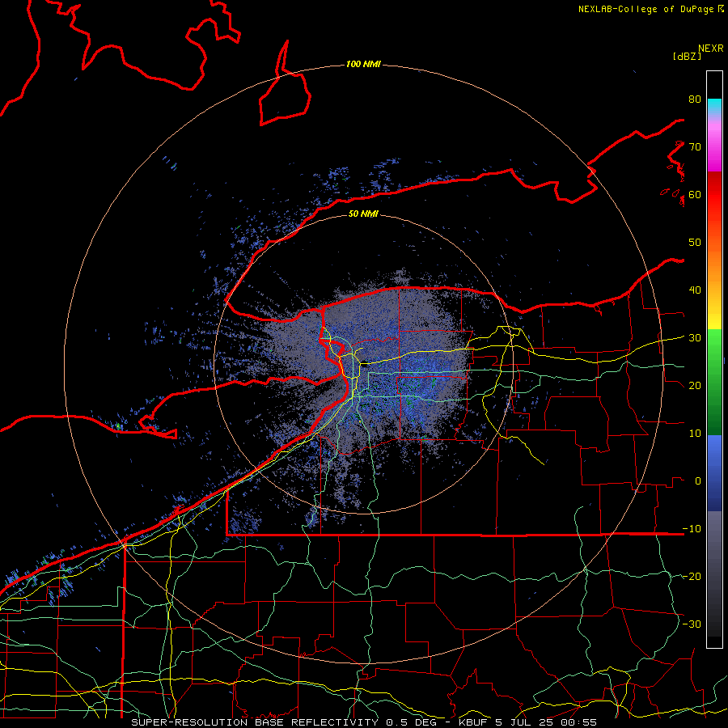Click the 30 value on the dBZ scale
728x728 pixels.
click(695, 338)
